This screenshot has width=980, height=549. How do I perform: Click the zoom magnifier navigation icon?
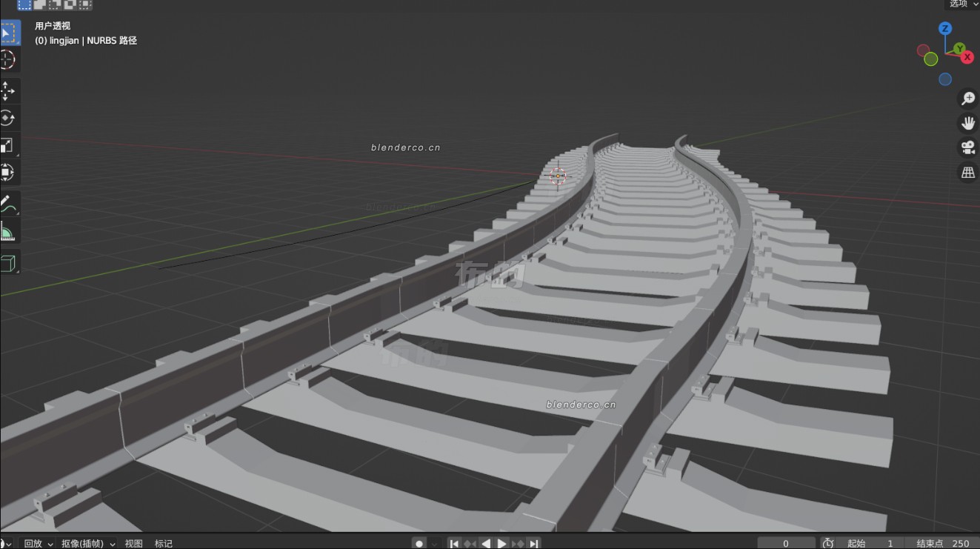coord(967,99)
